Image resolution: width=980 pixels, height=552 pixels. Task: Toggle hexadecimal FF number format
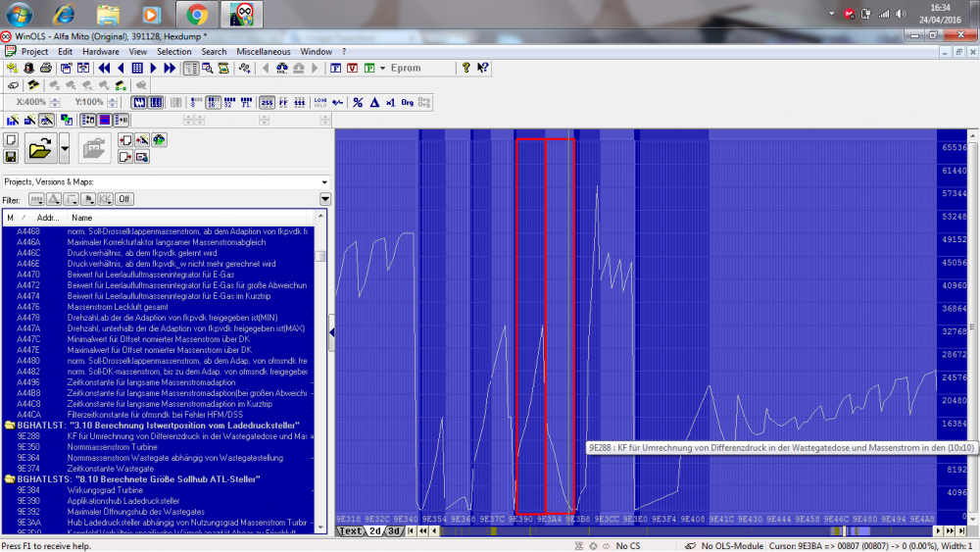(x=283, y=103)
